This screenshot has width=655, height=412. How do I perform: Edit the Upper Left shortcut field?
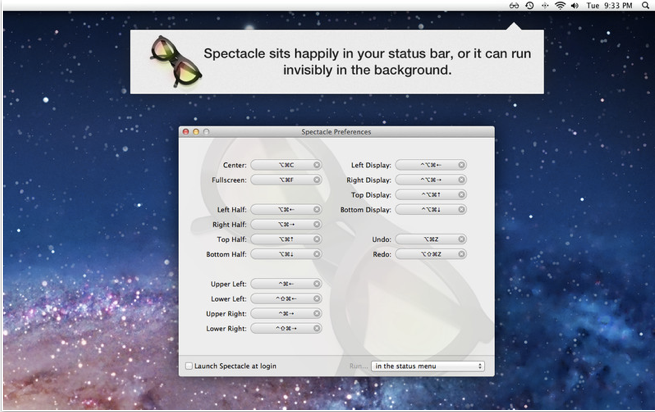click(286, 284)
